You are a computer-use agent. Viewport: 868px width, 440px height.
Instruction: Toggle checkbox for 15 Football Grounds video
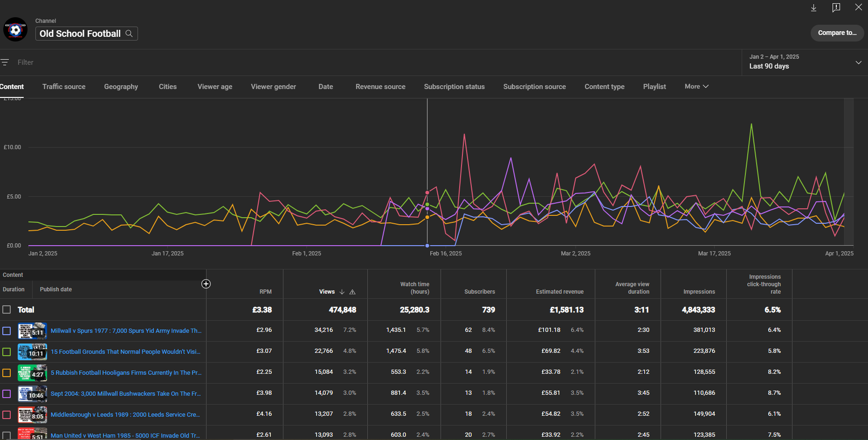[7, 352]
